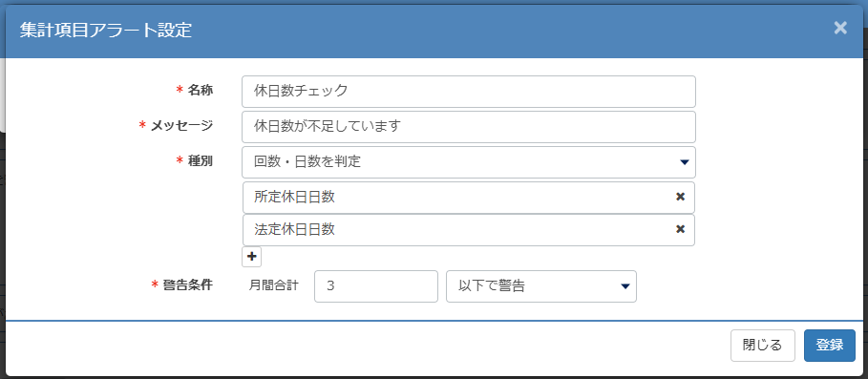Click the 名称 field containing 休日数チェック

pyautogui.click(x=468, y=92)
